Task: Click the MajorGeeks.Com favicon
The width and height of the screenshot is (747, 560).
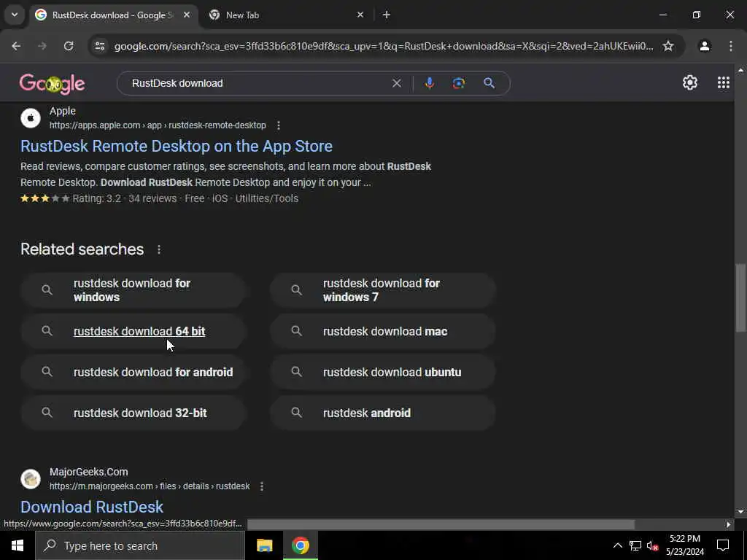Action: 31,478
